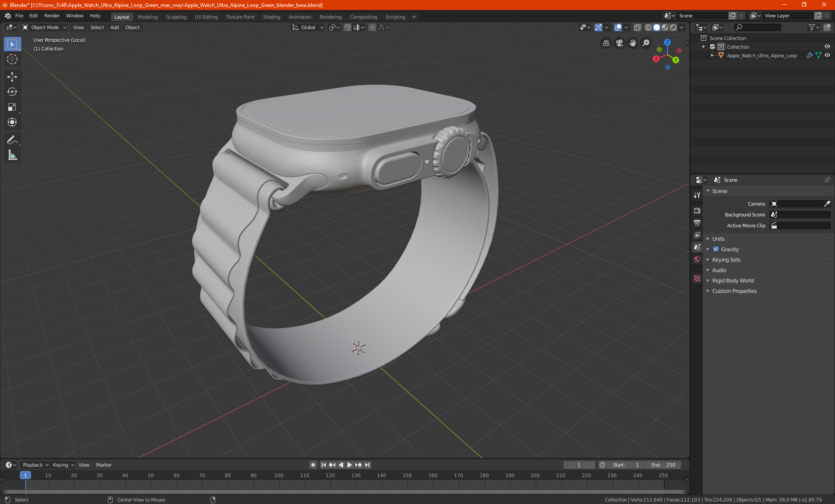The width and height of the screenshot is (835, 504).
Task: Open the Render menu
Action: pyautogui.click(x=52, y=16)
